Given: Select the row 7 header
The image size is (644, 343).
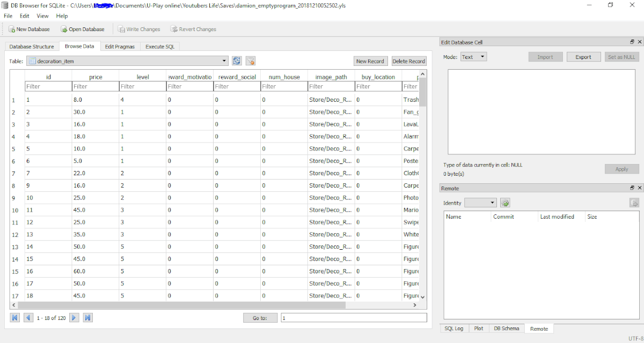Looking at the screenshot, I should (17, 173).
